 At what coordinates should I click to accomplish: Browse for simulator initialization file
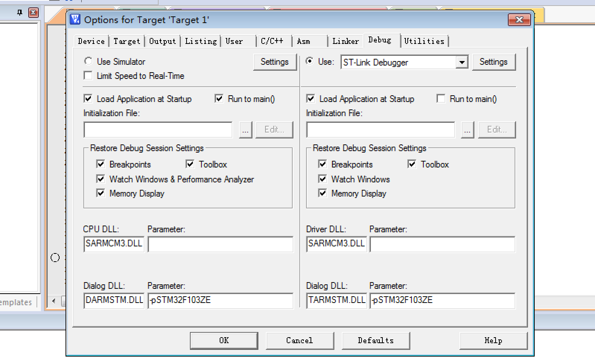[245, 130]
